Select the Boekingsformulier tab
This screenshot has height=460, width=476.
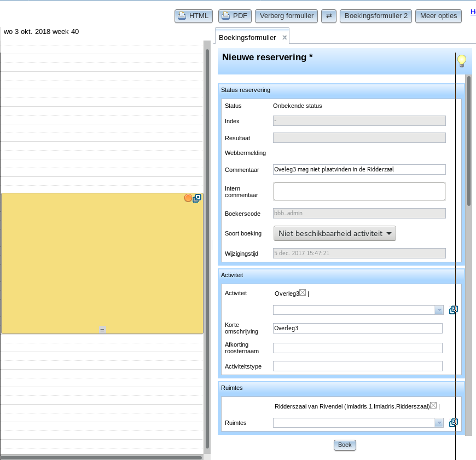tap(247, 38)
